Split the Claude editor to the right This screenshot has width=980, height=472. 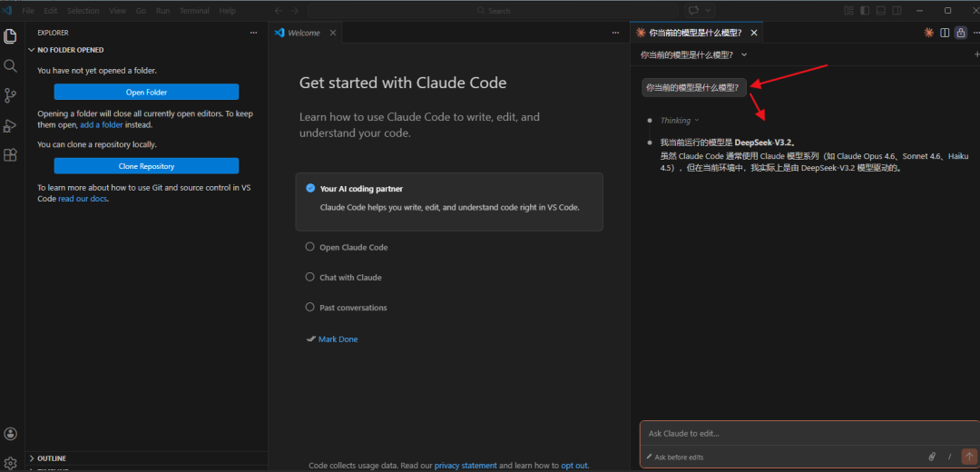945,33
